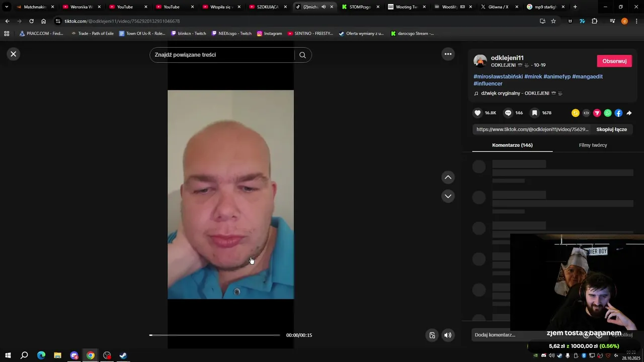Get embed code with embed icon
Screen dimensions: 644x362
[586, 113]
